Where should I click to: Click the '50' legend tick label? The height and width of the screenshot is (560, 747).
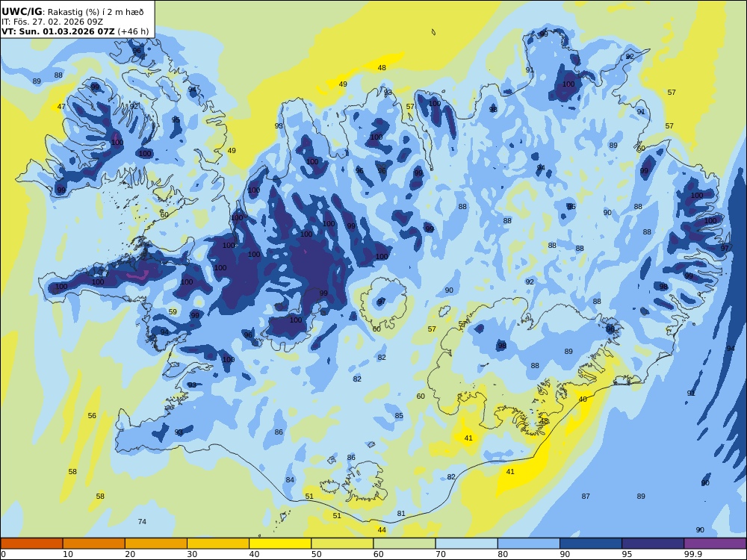coord(316,554)
